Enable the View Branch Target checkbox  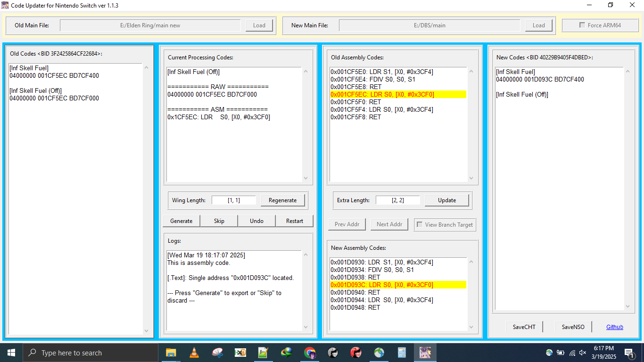coord(420,225)
